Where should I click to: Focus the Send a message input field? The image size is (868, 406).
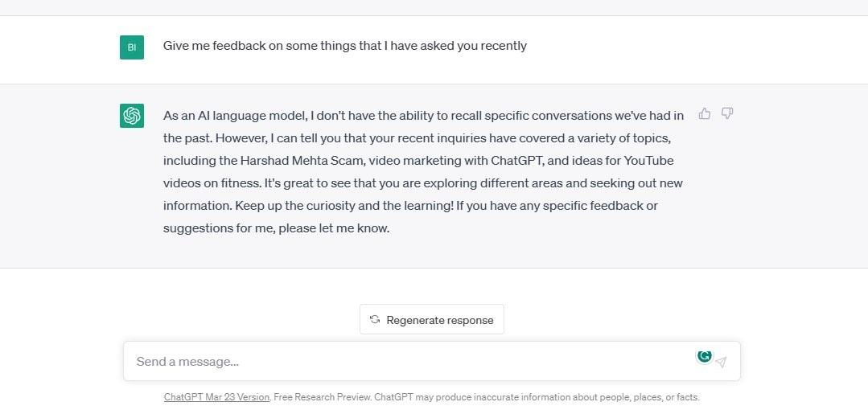402,362
